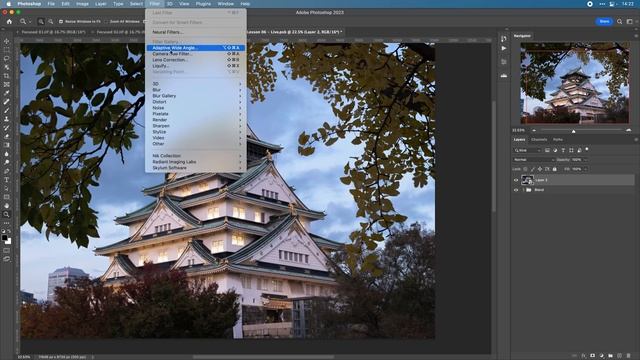This screenshot has height=360, width=640.
Task: Open the Histogram panel icon in side strip
Action: pos(504,76)
